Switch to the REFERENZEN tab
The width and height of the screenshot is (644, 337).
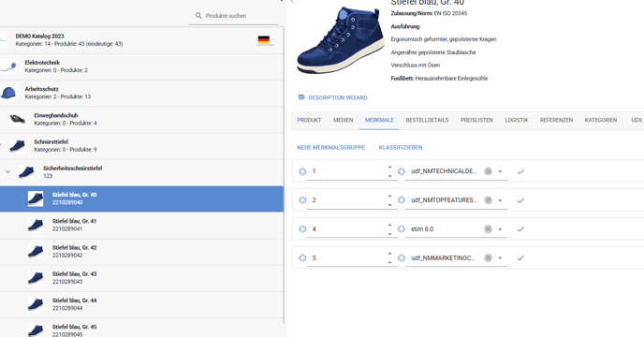pyautogui.click(x=556, y=120)
